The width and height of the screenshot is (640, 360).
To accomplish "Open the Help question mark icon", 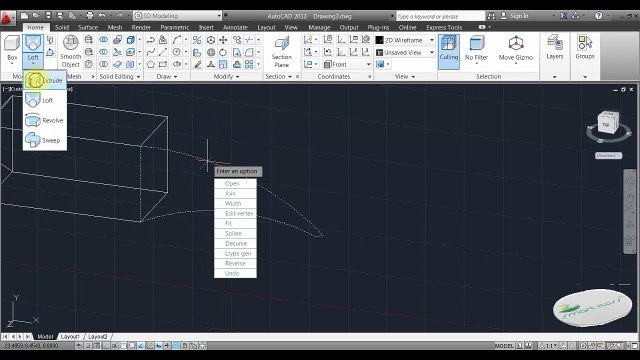I will point(598,16).
